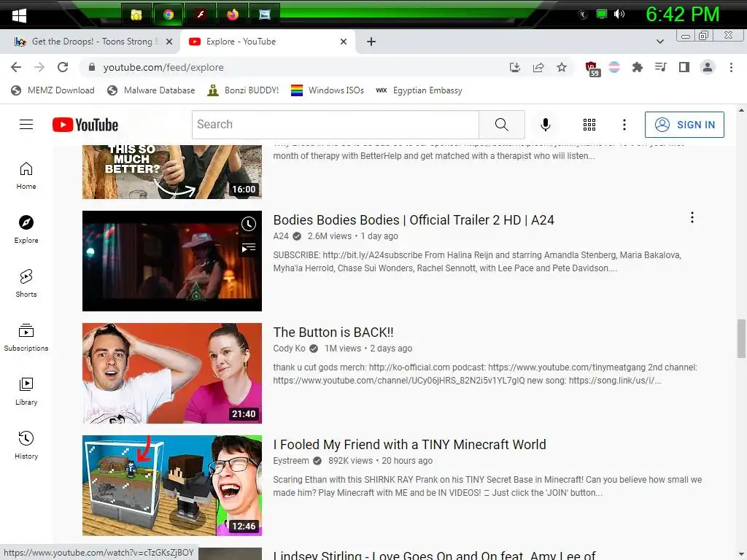Go to Home in sidebar

pos(26,176)
